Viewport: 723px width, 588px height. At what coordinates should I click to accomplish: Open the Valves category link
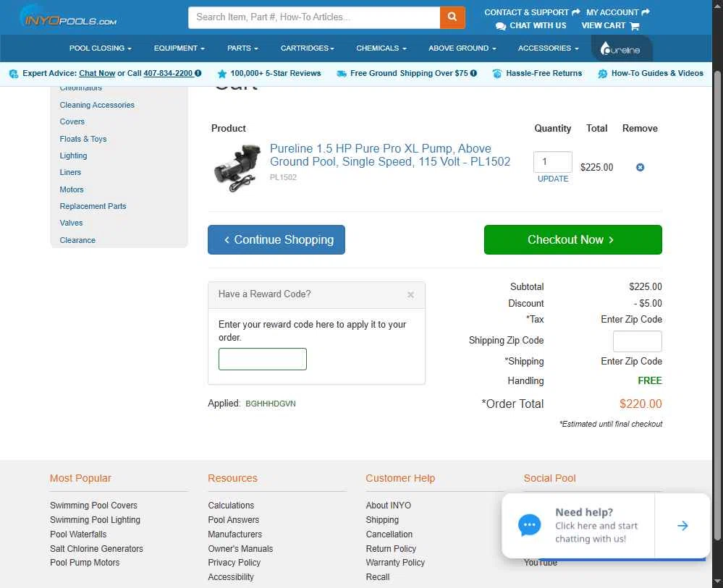(x=71, y=223)
